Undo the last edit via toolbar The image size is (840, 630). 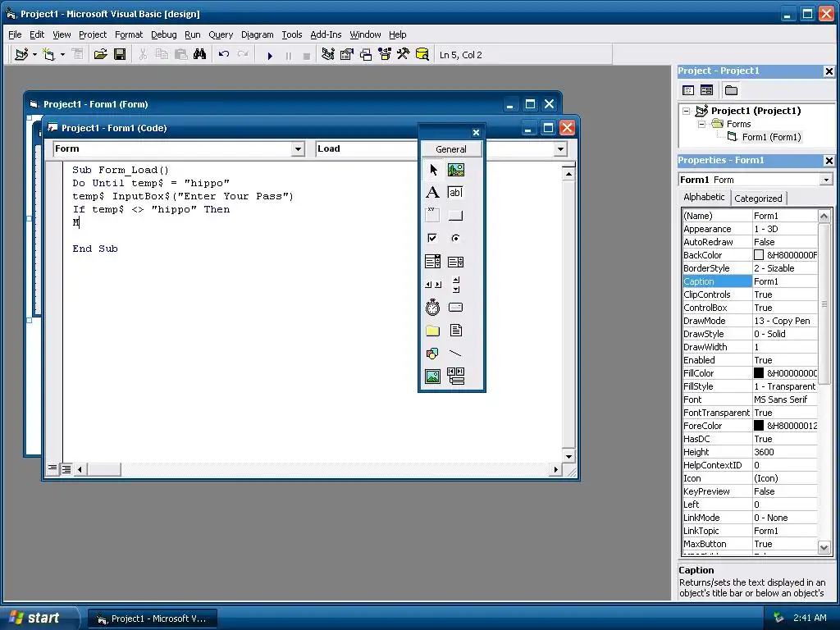coord(224,55)
